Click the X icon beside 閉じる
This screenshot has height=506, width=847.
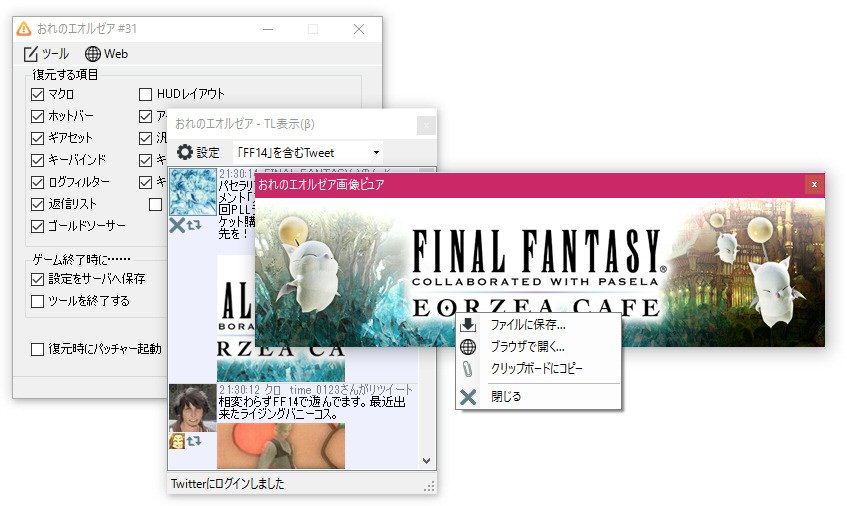[x=468, y=397]
